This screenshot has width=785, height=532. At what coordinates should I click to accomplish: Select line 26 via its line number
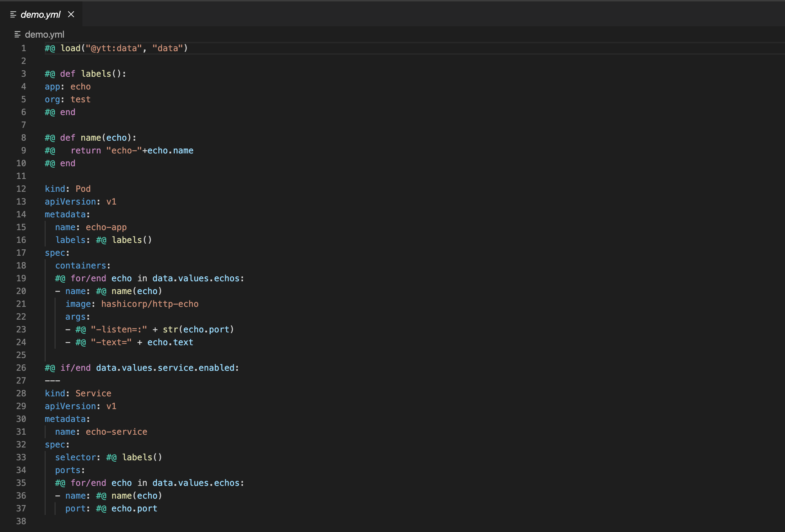tap(21, 368)
